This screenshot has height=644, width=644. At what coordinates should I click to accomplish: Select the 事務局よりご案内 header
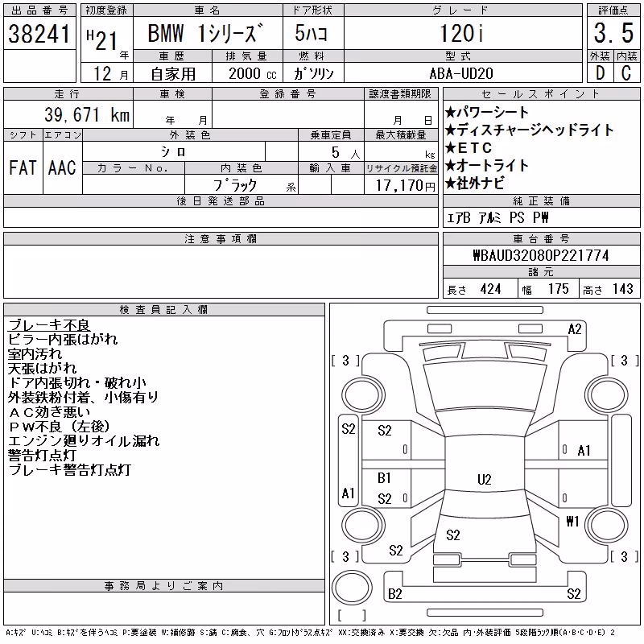click(x=164, y=585)
